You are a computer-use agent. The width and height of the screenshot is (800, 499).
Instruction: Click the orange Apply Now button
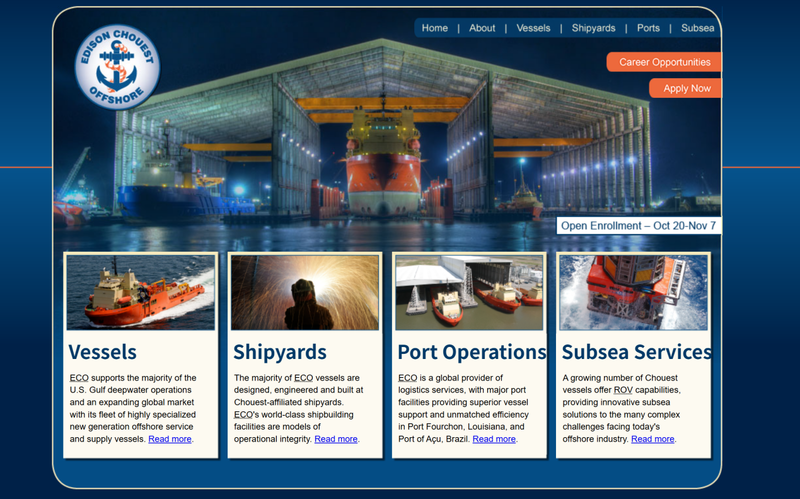coord(686,88)
